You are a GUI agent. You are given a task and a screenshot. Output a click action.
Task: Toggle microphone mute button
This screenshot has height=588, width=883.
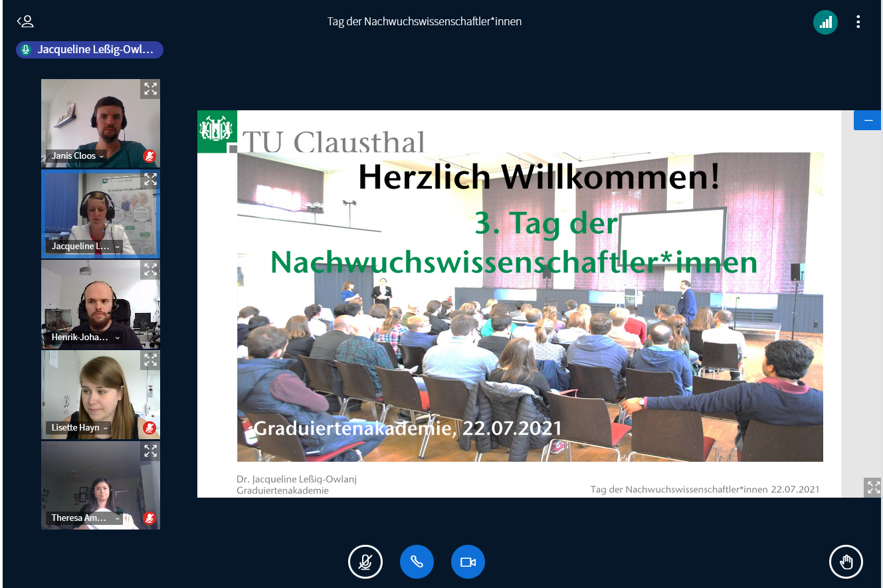coord(365,562)
